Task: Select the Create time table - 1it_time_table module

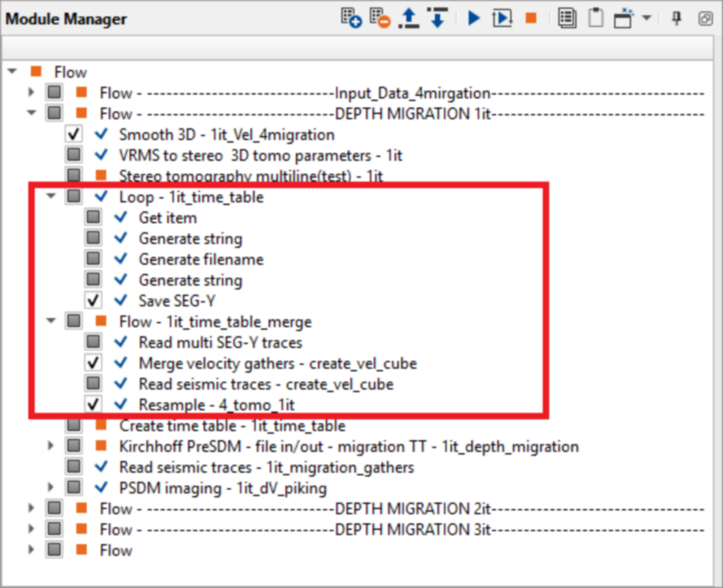Action: (232, 426)
